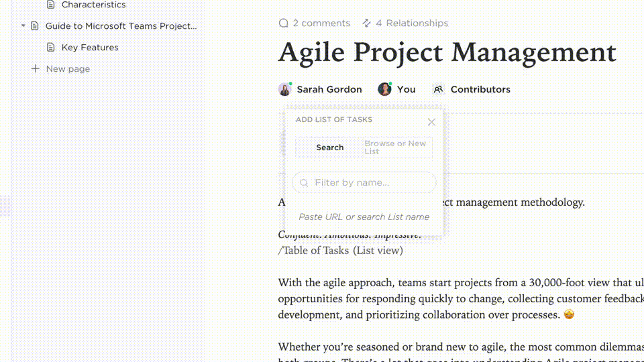The width and height of the screenshot is (644, 362).
Task: Open the 4 Relationships link
Action: coord(412,23)
